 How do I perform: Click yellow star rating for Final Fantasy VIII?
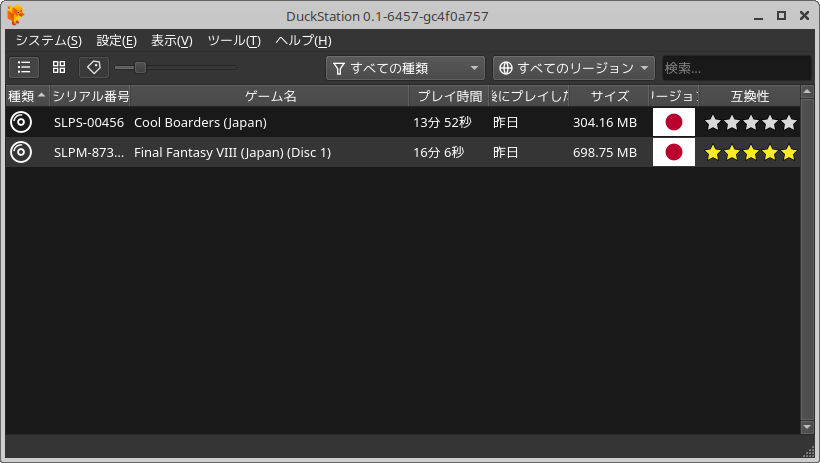(x=750, y=152)
